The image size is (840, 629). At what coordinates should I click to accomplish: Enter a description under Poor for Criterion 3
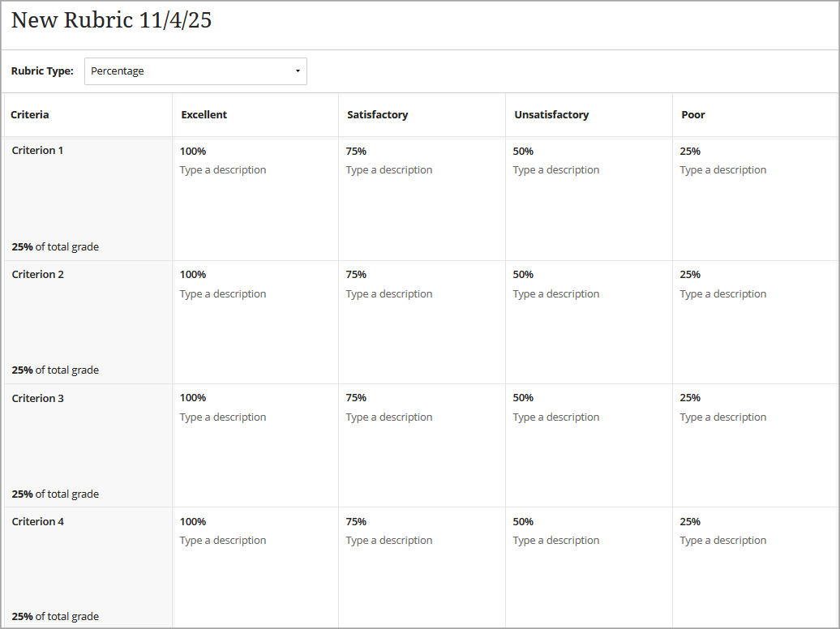723,417
